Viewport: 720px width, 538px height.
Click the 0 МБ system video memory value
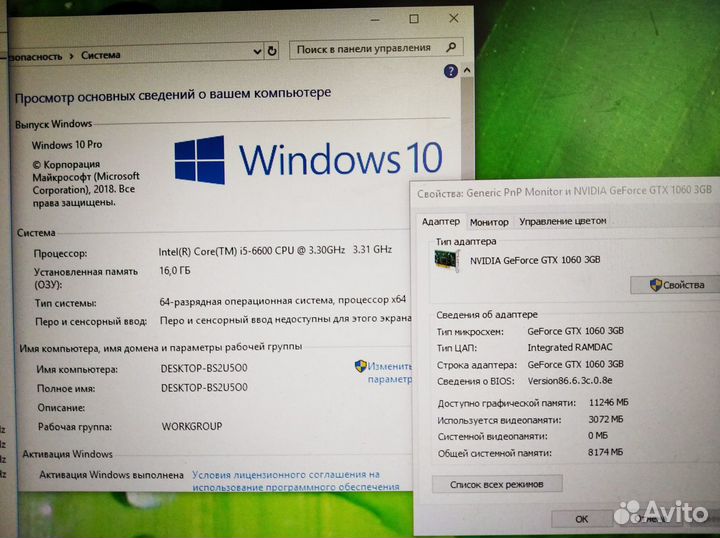597,435
